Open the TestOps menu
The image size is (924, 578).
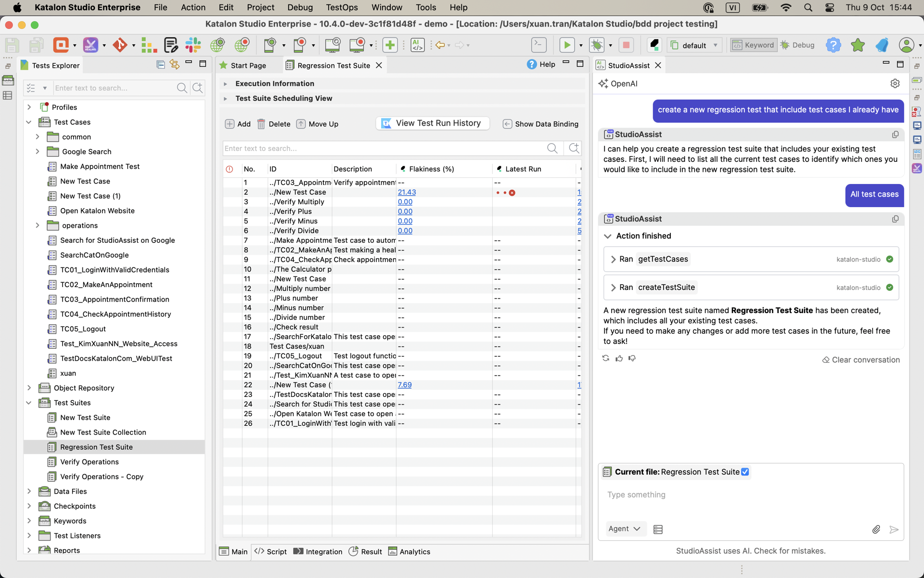342,7
